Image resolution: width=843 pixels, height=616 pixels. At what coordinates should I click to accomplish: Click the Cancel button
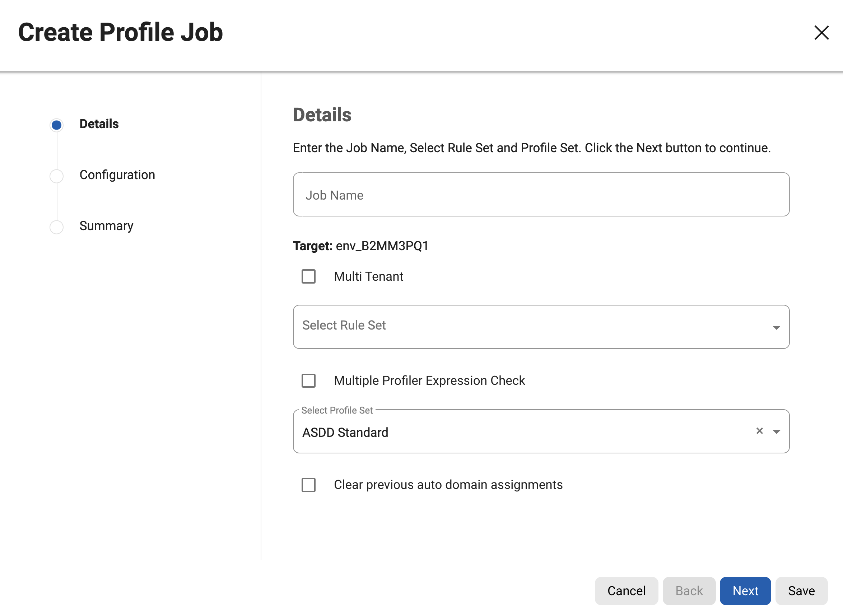point(627,591)
